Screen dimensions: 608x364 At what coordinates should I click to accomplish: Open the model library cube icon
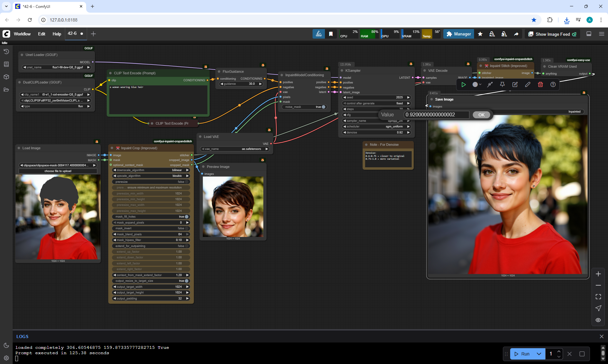[x=6, y=77]
